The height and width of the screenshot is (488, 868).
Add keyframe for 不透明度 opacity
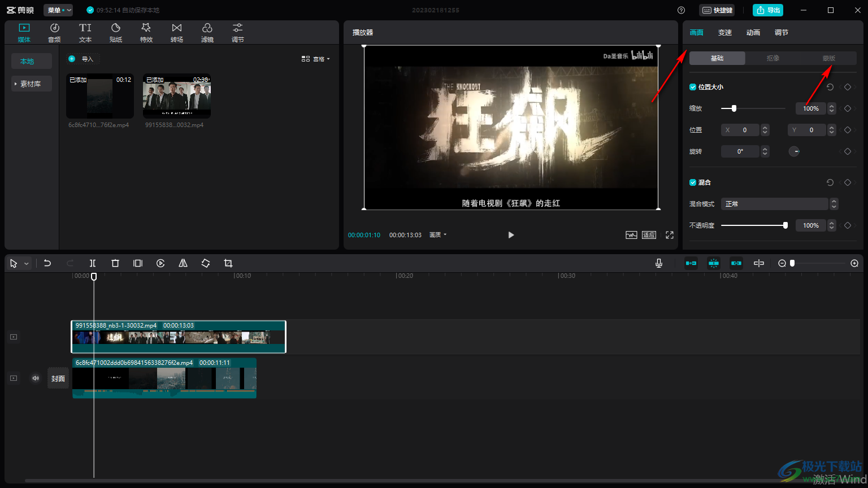click(x=848, y=225)
